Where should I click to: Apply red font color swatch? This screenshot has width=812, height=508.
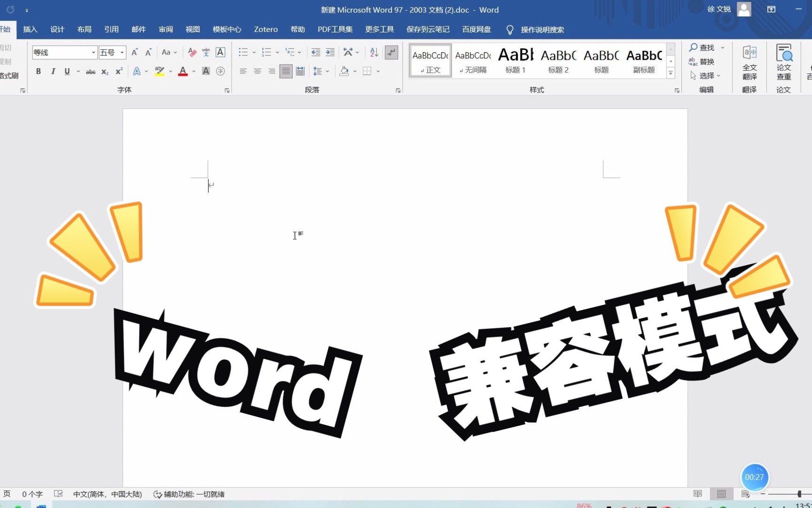[183, 71]
